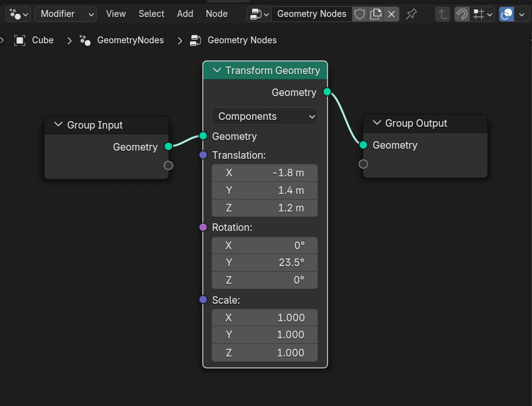Click the go to parent node tree arrow
Viewport: 532px width, 406px height.
point(442,14)
